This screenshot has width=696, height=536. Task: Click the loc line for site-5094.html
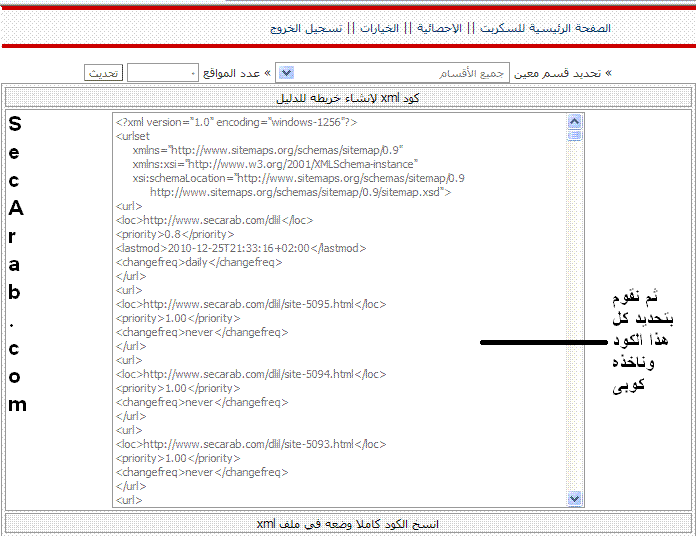[x=250, y=374]
